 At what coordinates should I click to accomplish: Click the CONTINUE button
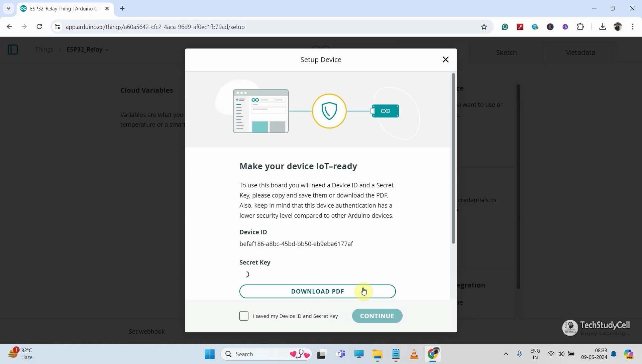378,316
